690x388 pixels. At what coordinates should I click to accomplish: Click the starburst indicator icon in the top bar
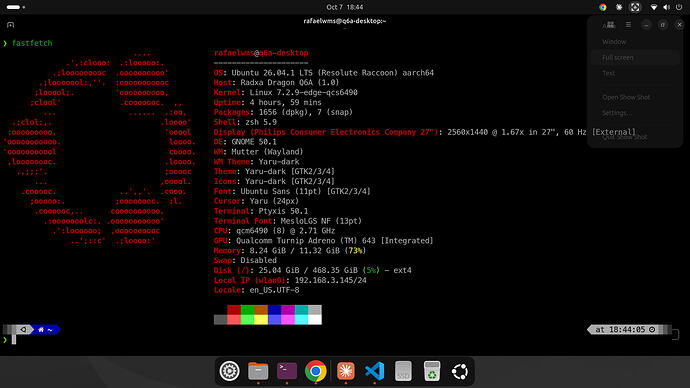(619, 7)
